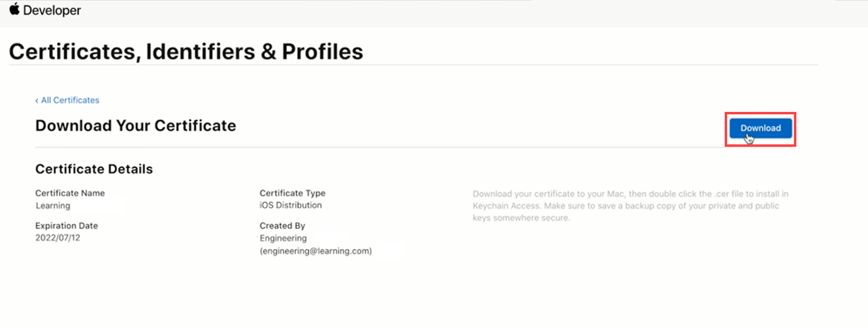
Task: Click the Created By label
Action: (x=282, y=226)
